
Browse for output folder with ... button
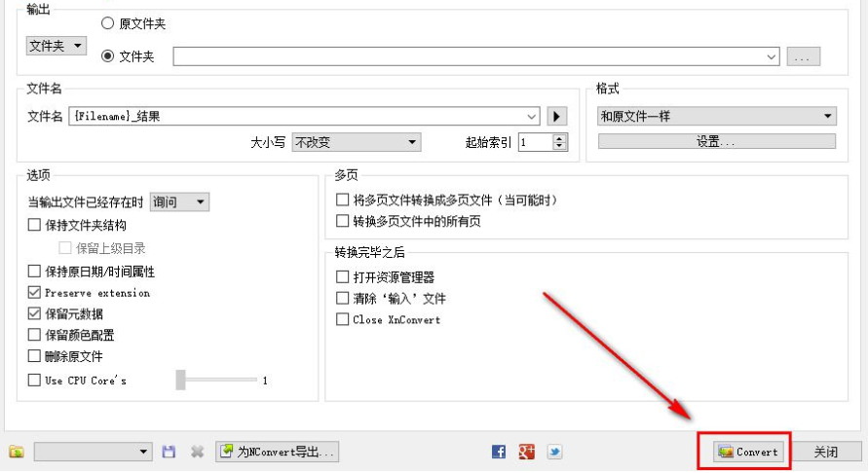804,56
